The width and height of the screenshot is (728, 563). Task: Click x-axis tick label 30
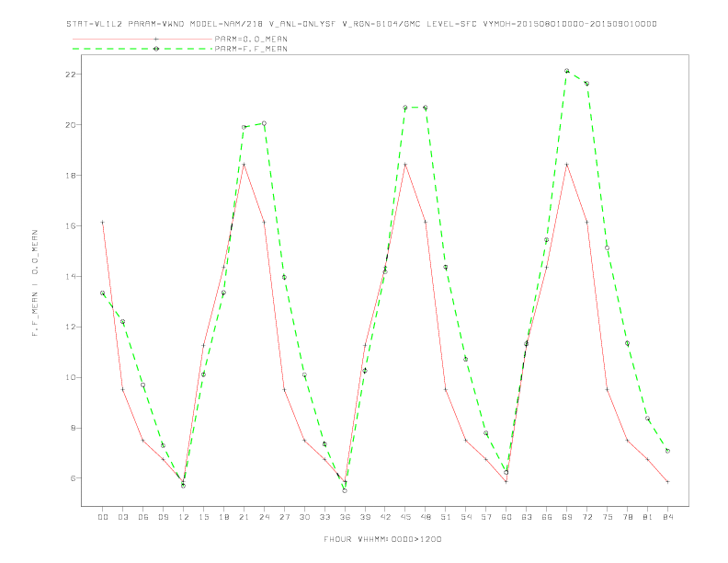[x=304, y=517]
